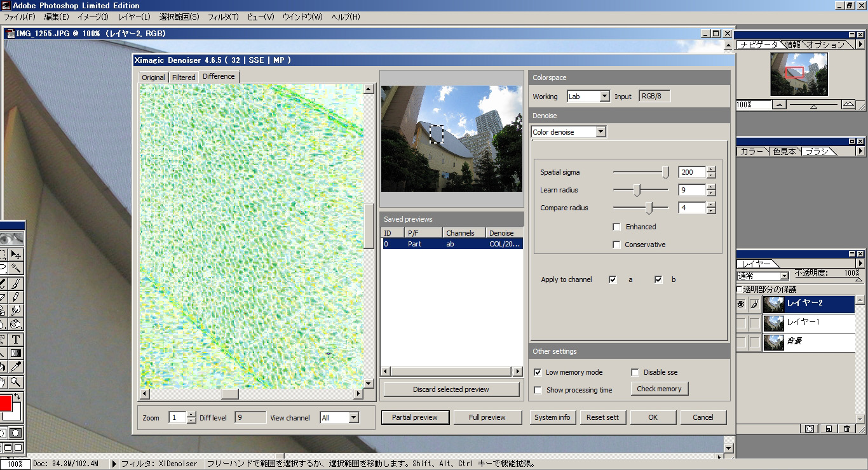Switch to the 情報 panel tab

pyautogui.click(x=793, y=44)
